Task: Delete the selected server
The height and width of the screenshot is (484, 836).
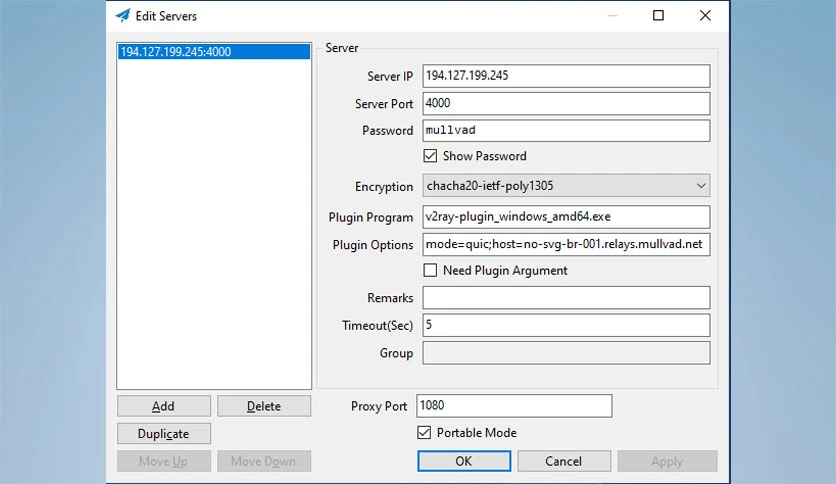Action: (x=264, y=406)
